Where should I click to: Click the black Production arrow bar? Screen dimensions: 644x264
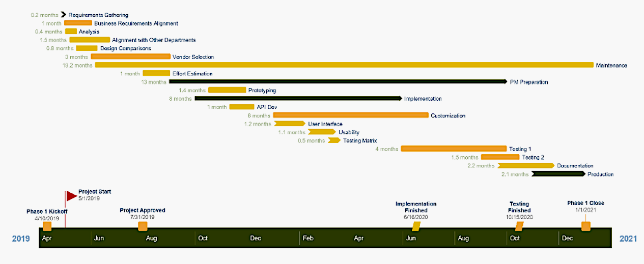pyautogui.click(x=558, y=174)
